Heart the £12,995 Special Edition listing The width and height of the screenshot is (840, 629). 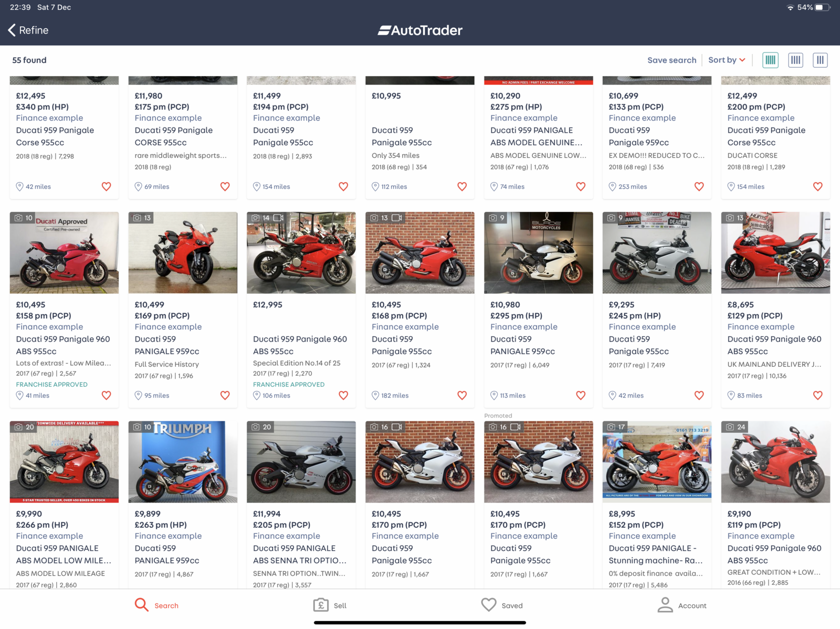pyautogui.click(x=343, y=396)
